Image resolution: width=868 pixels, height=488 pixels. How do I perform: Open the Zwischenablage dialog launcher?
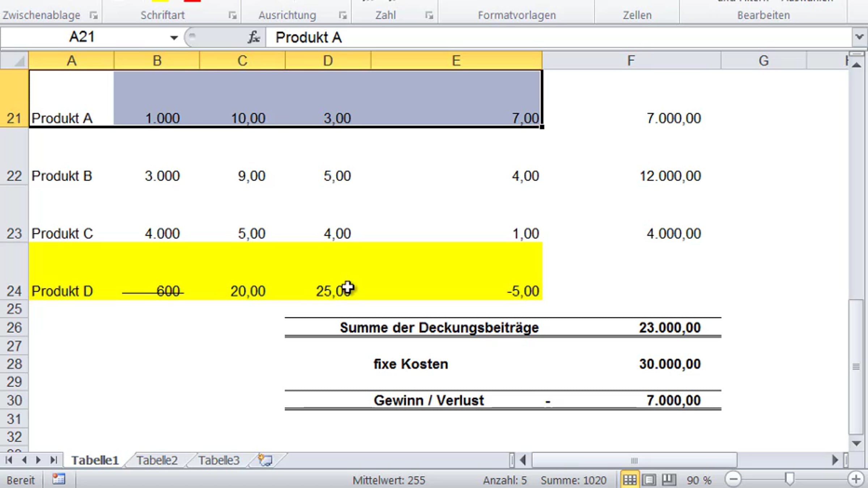click(94, 15)
